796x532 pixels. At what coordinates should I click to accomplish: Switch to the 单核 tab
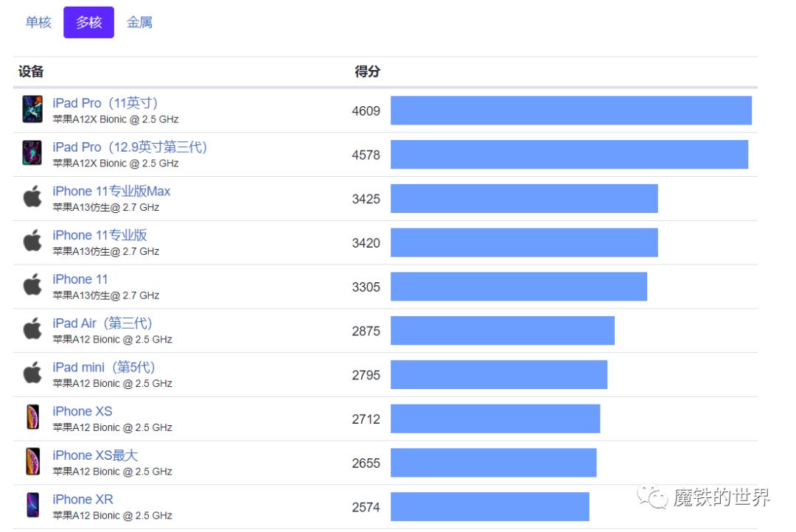coord(38,23)
